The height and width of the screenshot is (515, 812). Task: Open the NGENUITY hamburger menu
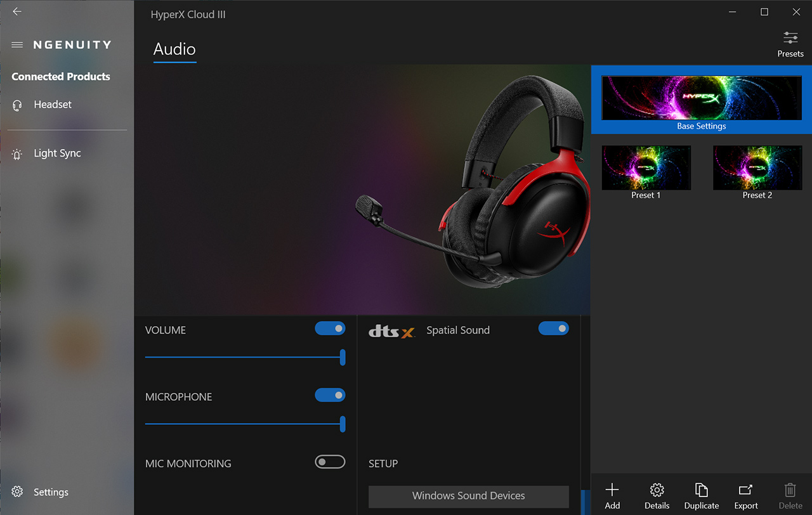17,45
